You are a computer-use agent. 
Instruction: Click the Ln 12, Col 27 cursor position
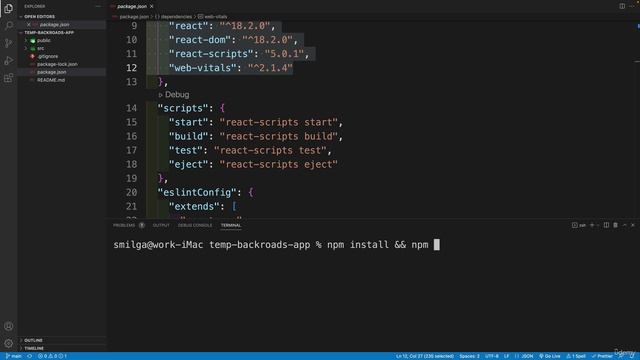(425, 356)
